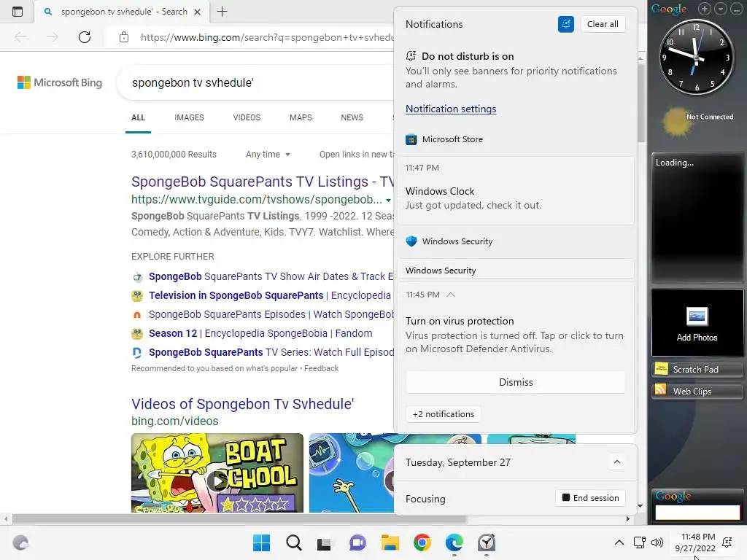Launch Google Chrome from taskbar

tap(422, 542)
